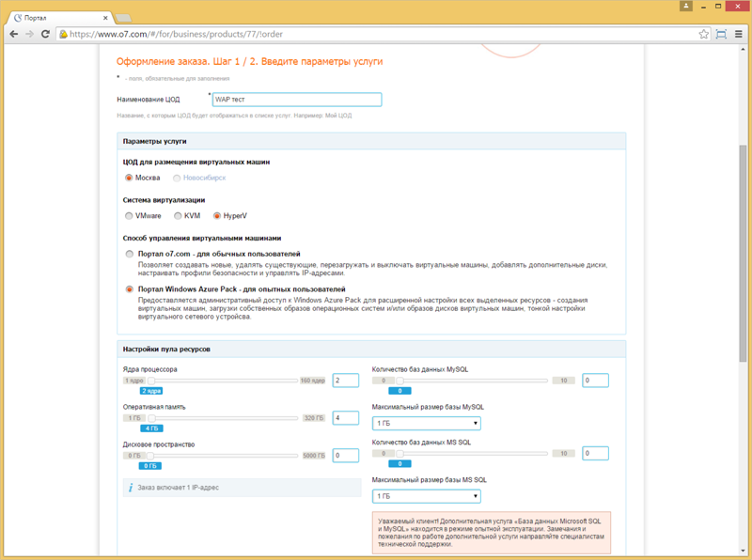752x560 pixels.
Task: Click the 0 ГБ slider value badge
Action: coord(150,466)
